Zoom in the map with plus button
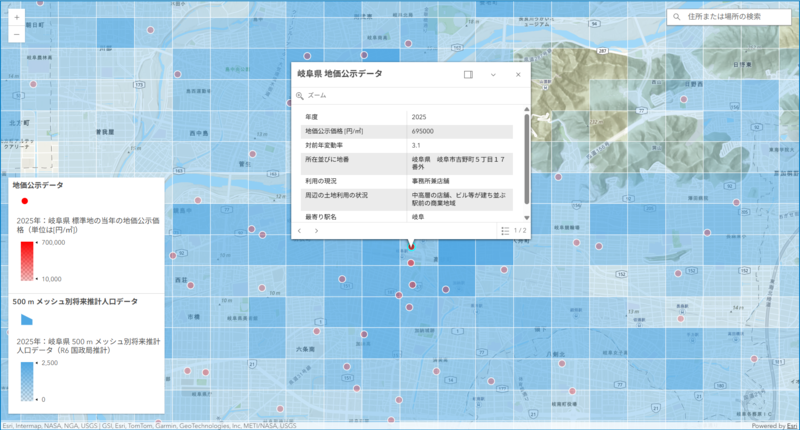800x430 pixels. coord(16,17)
